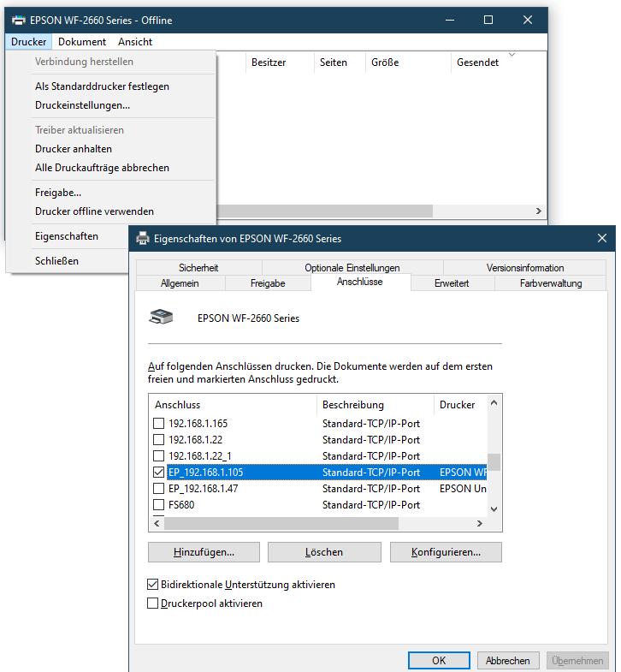
Task: Click the port list's vertical scrollbar thumb
Action: (x=494, y=462)
